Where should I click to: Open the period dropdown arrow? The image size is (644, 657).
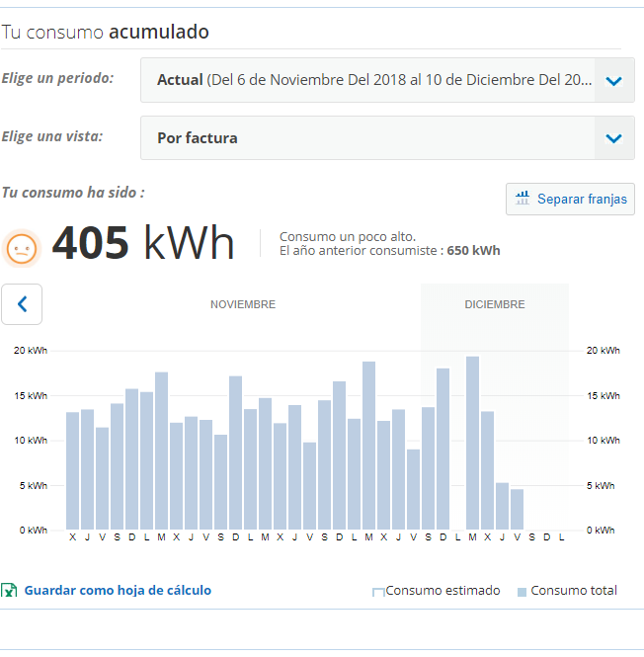[613, 80]
